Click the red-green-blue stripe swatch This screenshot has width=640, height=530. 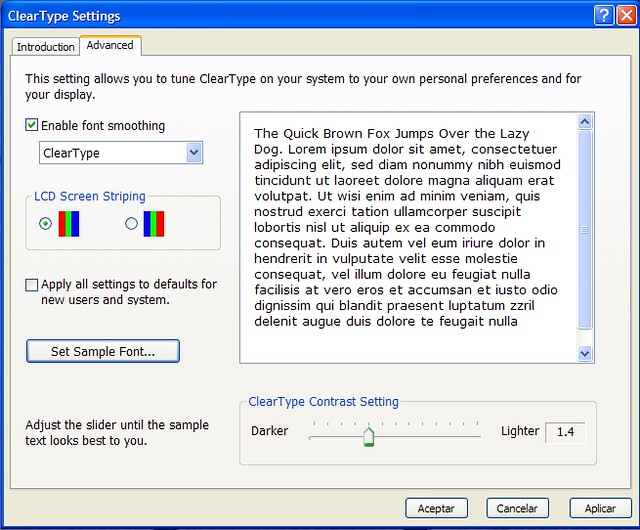pyautogui.click(x=69, y=224)
